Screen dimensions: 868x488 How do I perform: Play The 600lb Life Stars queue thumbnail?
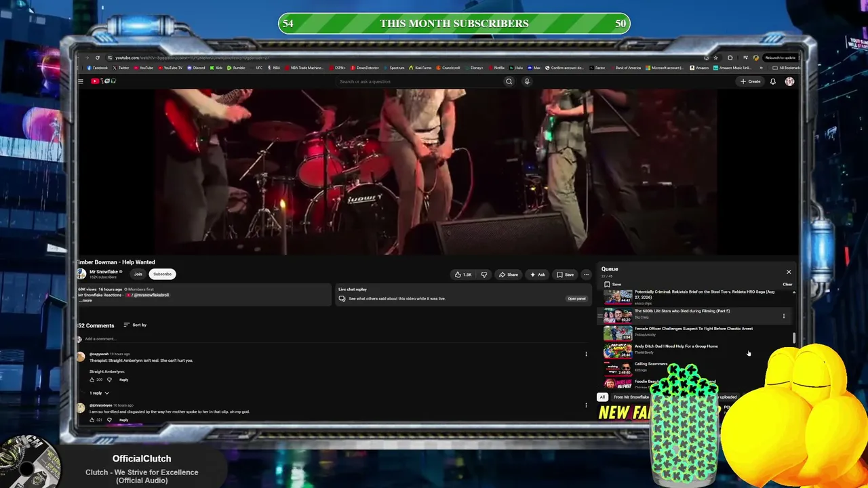coord(618,316)
